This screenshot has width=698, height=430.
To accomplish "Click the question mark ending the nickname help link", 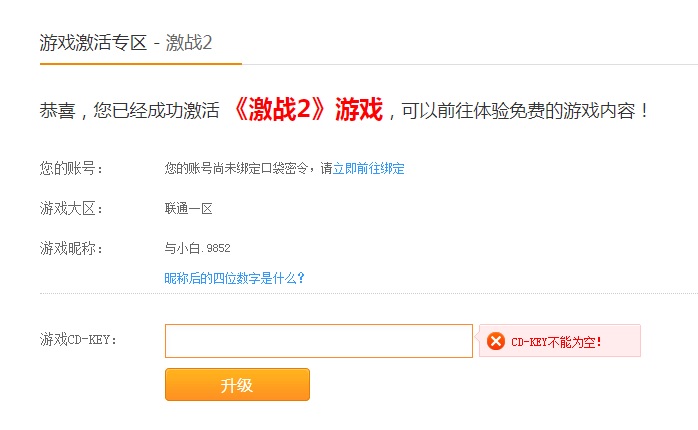I will [301, 278].
